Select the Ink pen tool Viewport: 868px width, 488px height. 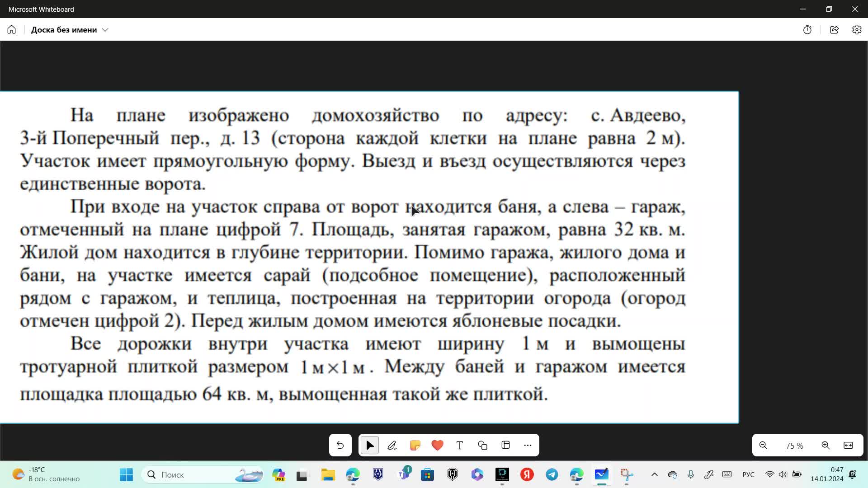392,445
